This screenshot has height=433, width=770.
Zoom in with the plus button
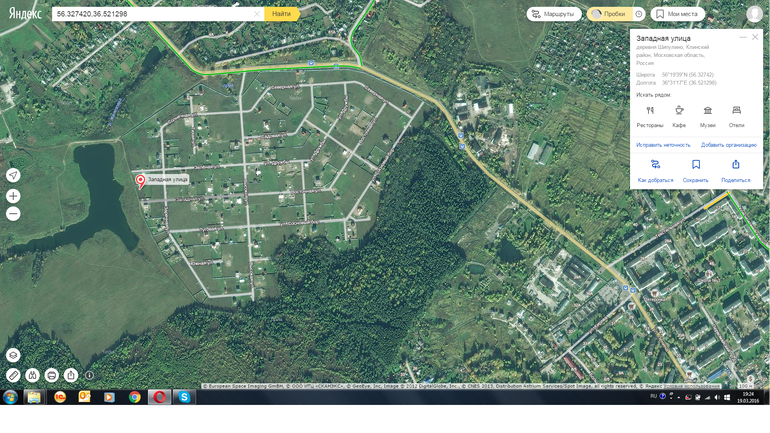click(x=13, y=196)
